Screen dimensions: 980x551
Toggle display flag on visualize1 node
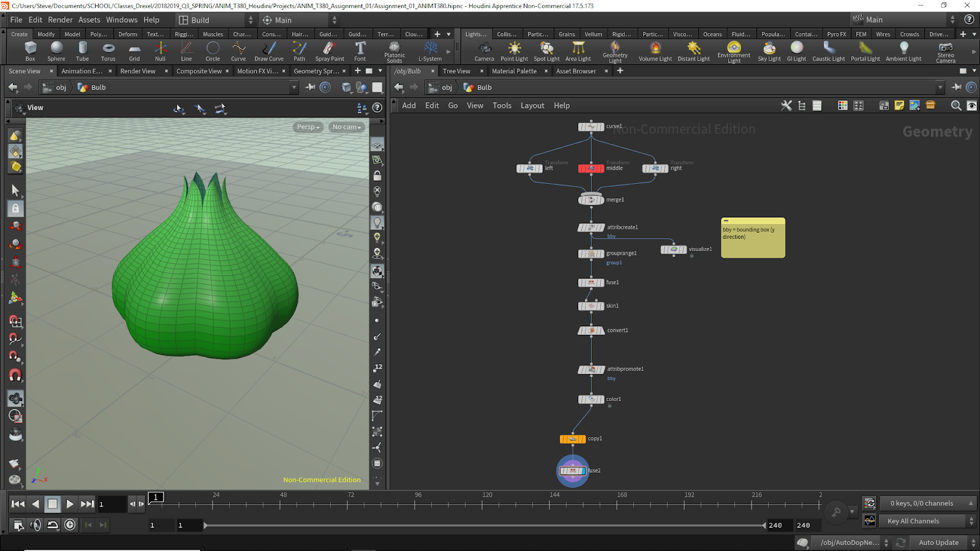(x=684, y=250)
